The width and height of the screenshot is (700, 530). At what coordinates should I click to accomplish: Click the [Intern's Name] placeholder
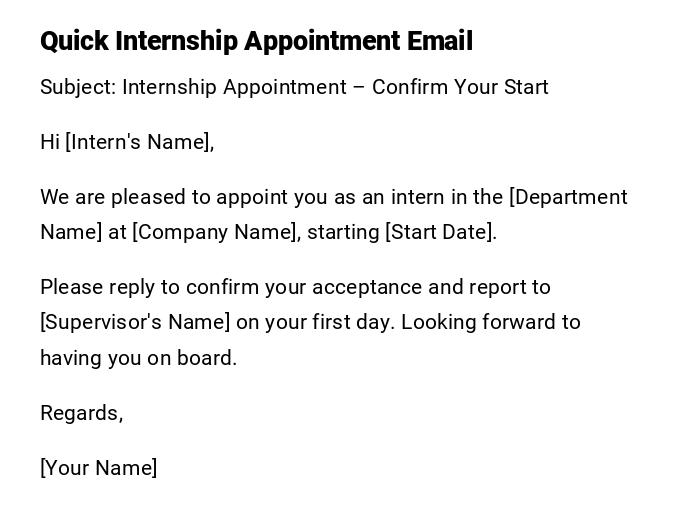pyautogui.click(x=139, y=143)
